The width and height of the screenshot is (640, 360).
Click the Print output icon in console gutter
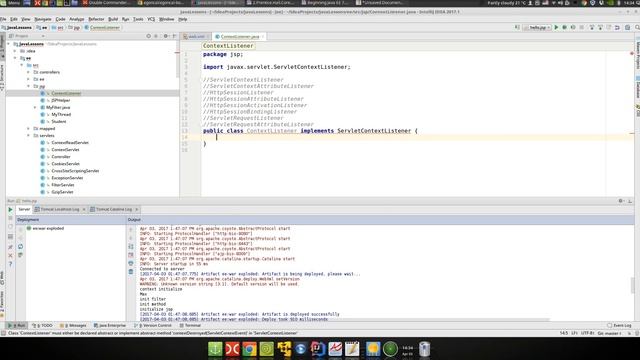[x=131, y=263]
